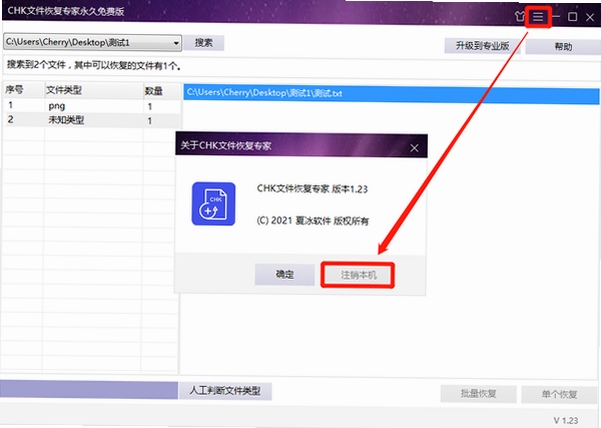Image resolution: width=601 pixels, height=428 pixels.
Task: Select the 测试.txt file path entry
Action: pyautogui.click(x=391, y=93)
